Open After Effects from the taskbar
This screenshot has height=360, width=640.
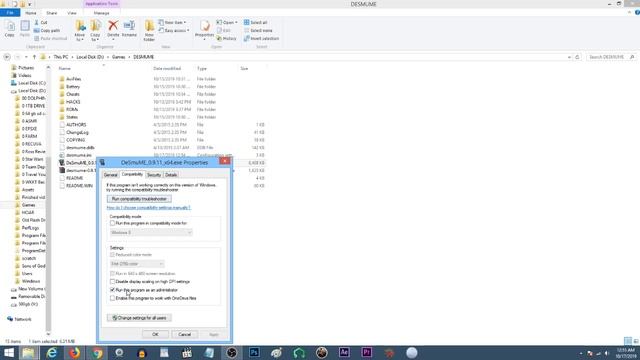point(344,353)
